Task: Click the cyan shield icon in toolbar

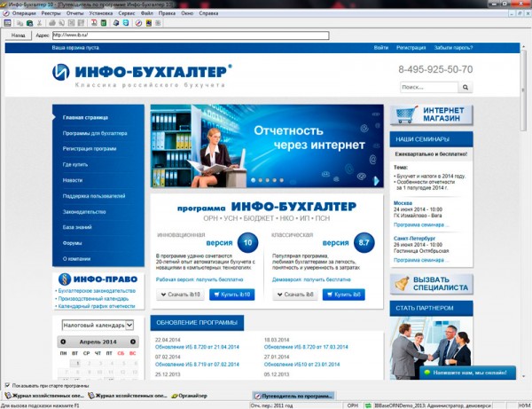Action: (x=126, y=23)
